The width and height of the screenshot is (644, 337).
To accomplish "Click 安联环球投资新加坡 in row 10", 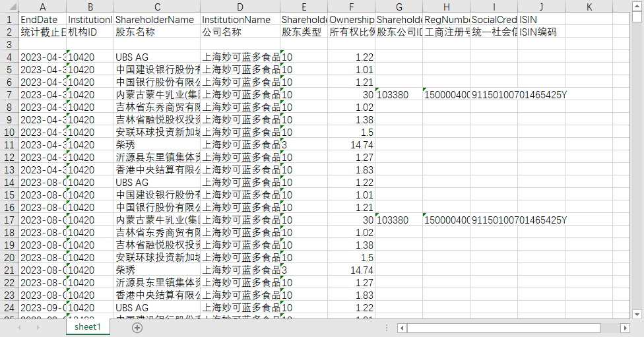I will tap(157, 132).
